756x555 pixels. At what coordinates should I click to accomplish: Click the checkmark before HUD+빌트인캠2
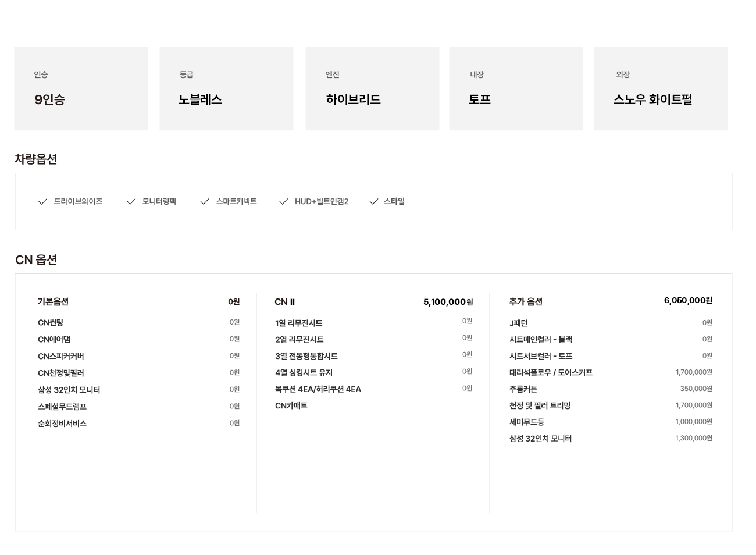click(x=283, y=202)
